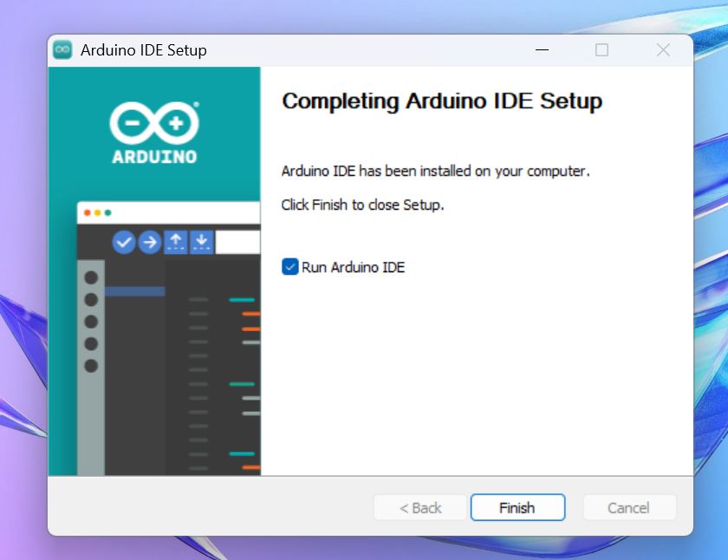Click the Cancel button
Viewport: 728px width, 560px height.
629,507
